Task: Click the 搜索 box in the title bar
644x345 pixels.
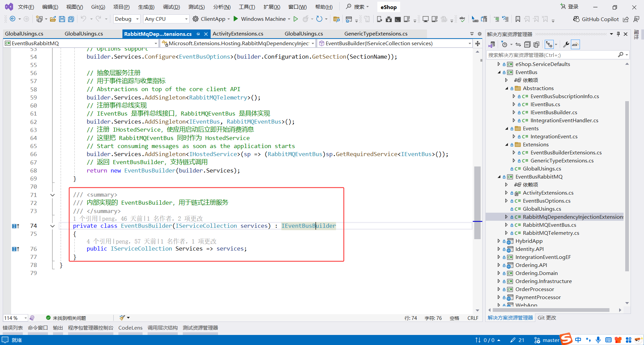Action: 358,7
